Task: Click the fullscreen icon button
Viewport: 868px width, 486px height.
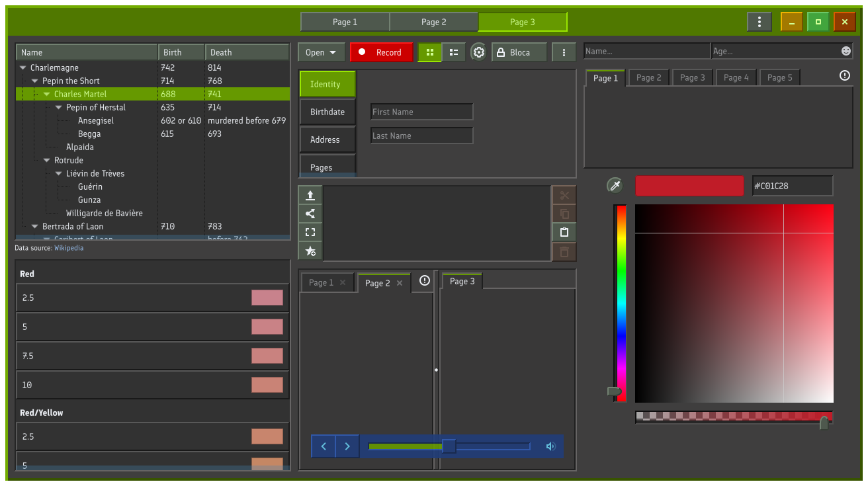Action: coord(310,232)
